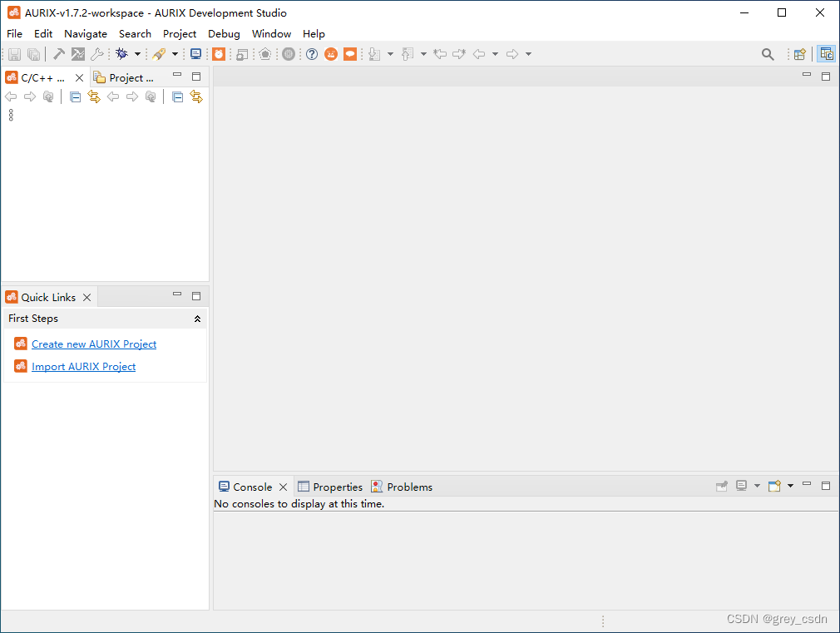
Task: Click Create new AURIX Project link
Action: click(93, 344)
